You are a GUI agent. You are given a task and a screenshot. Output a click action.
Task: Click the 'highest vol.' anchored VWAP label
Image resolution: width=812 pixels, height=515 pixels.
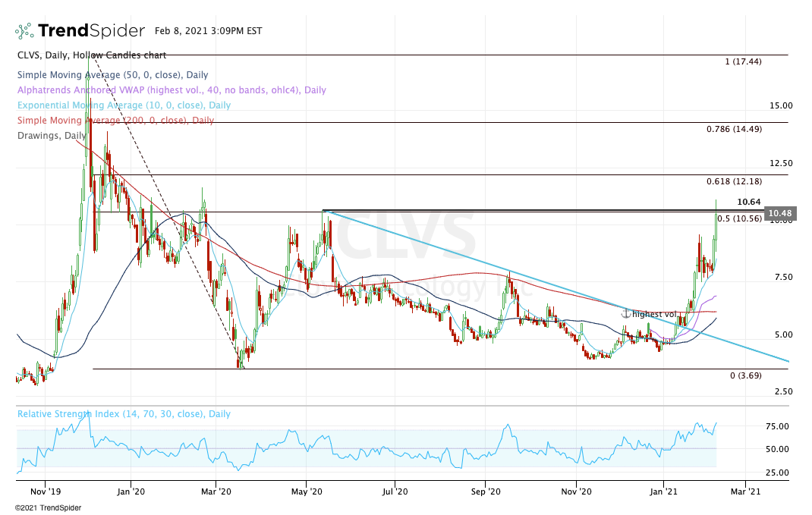pos(654,314)
